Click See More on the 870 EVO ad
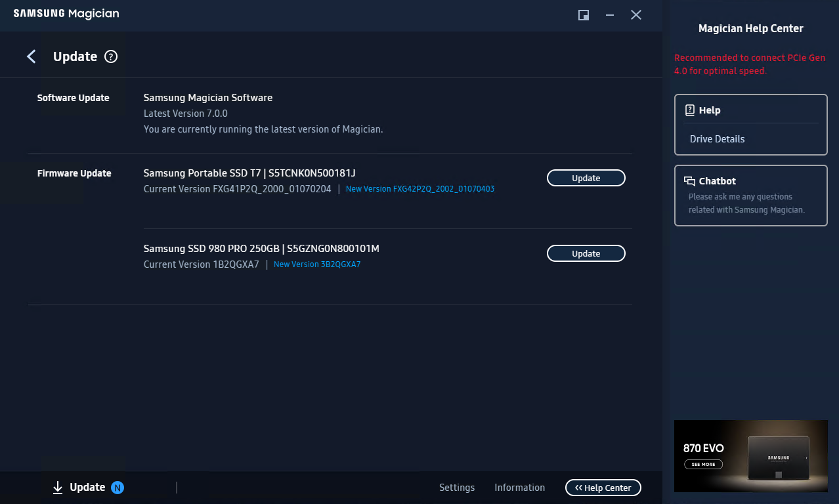 [x=703, y=464]
